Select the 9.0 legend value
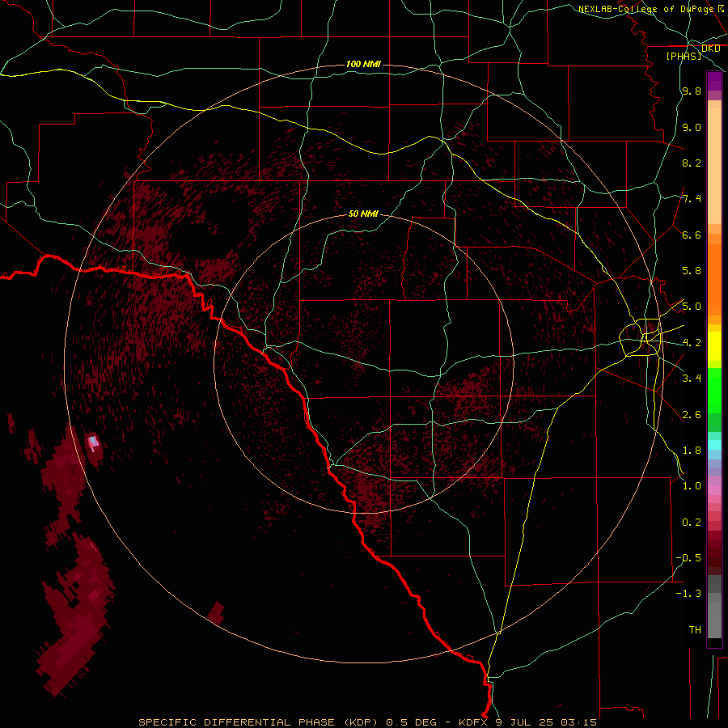Screen dimensions: 728x728 [692, 127]
